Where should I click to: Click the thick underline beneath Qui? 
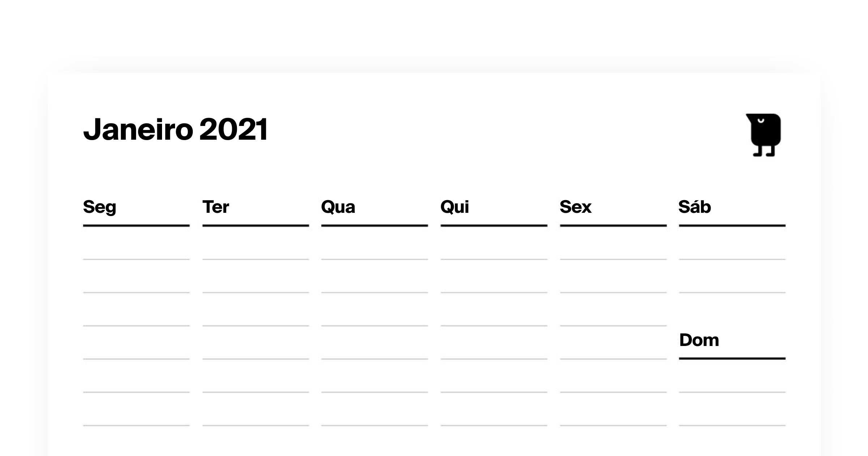[494, 225]
